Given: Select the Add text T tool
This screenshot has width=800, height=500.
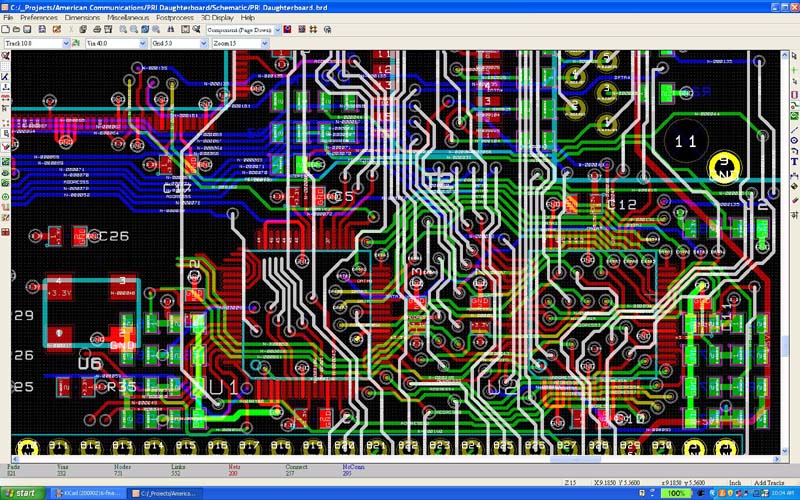Looking at the screenshot, I should [x=794, y=162].
